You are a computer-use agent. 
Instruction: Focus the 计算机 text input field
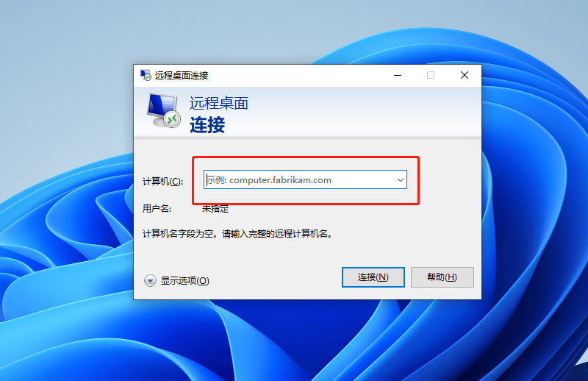click(x=299, y=179)
